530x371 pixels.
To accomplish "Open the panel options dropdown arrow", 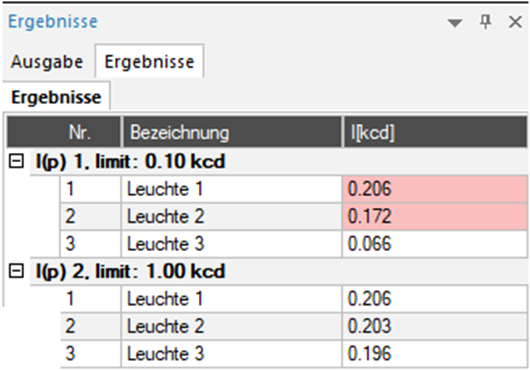I will click(455, 23).
